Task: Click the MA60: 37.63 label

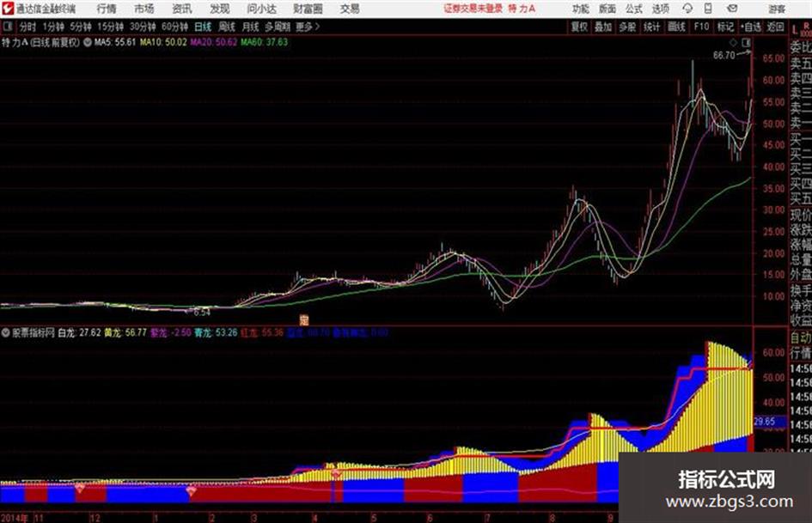Action: tap(264, 42)
